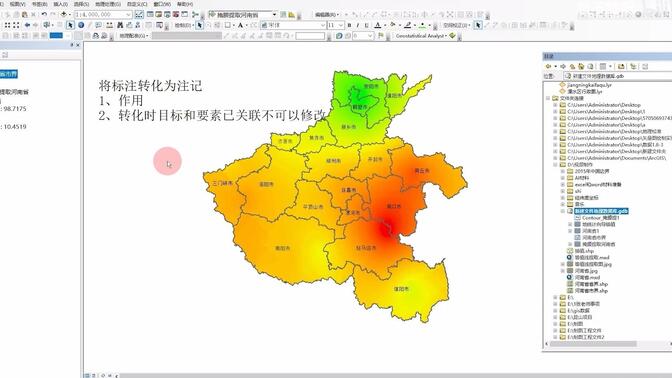Open the 视图(V) menu

[18, 4]
